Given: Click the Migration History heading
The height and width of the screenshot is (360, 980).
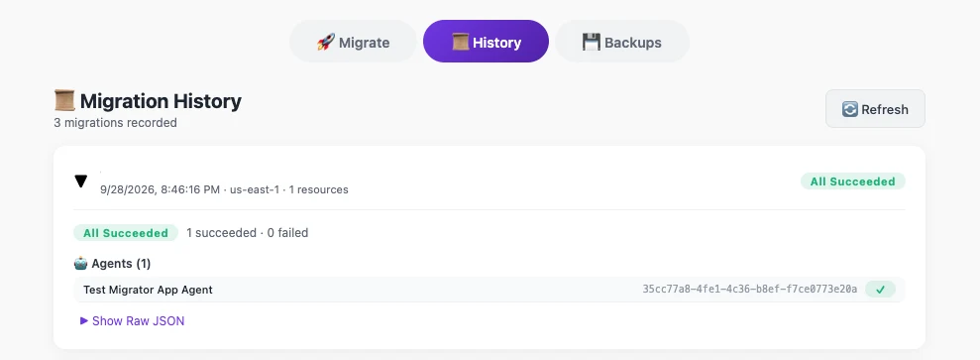Looking at the screenshot, I should pos(161,100).
